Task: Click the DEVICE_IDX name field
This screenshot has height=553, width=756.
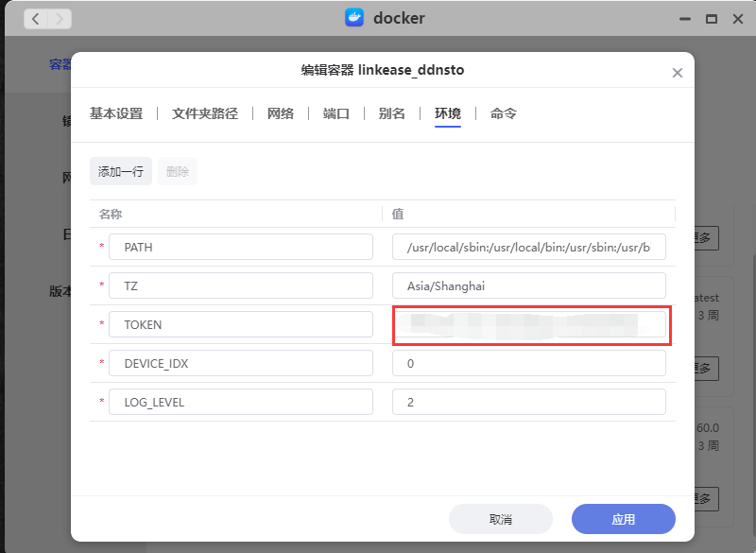Action: tap(241, 363)
